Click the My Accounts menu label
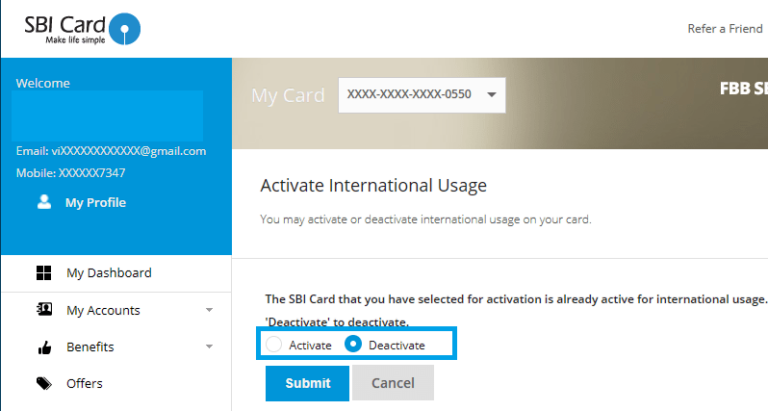 tap(103, 310)
